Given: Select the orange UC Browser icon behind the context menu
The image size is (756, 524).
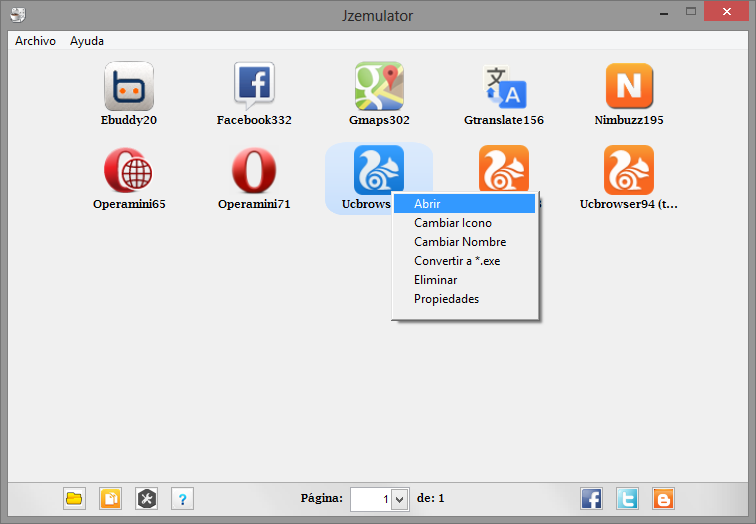Looking at the screenshot, I should pos(504,168).
